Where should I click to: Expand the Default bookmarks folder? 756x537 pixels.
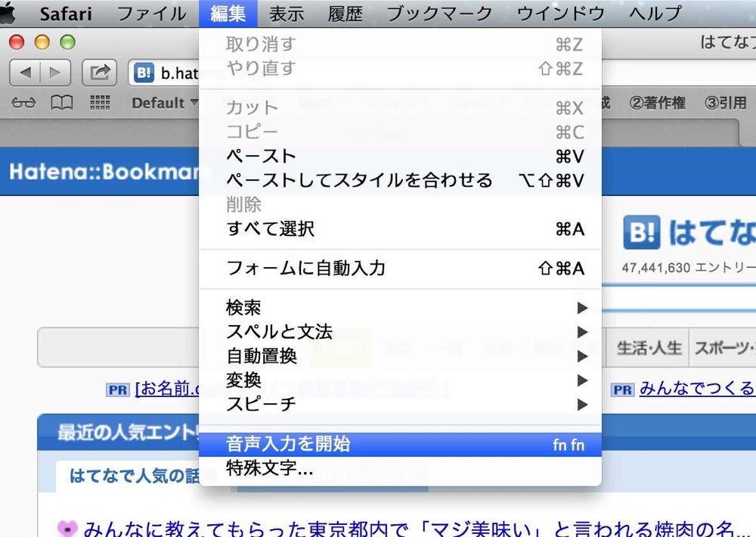pos(164,103)
